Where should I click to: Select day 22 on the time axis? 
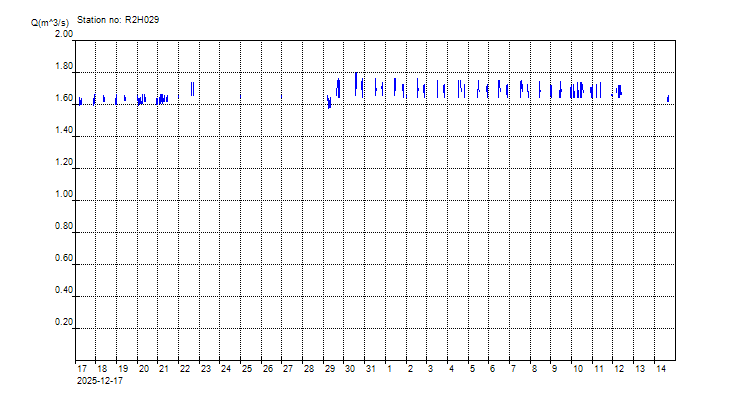[185, 369]
